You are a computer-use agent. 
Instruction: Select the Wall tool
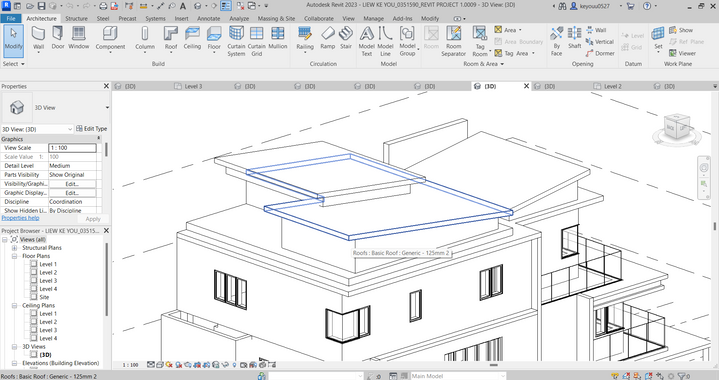tap(39, 39)
